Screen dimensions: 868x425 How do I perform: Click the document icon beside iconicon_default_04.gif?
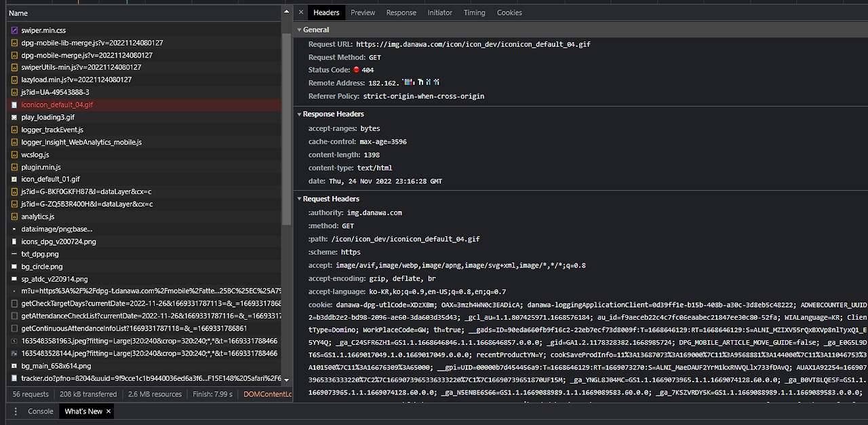[x=14, y=105]
